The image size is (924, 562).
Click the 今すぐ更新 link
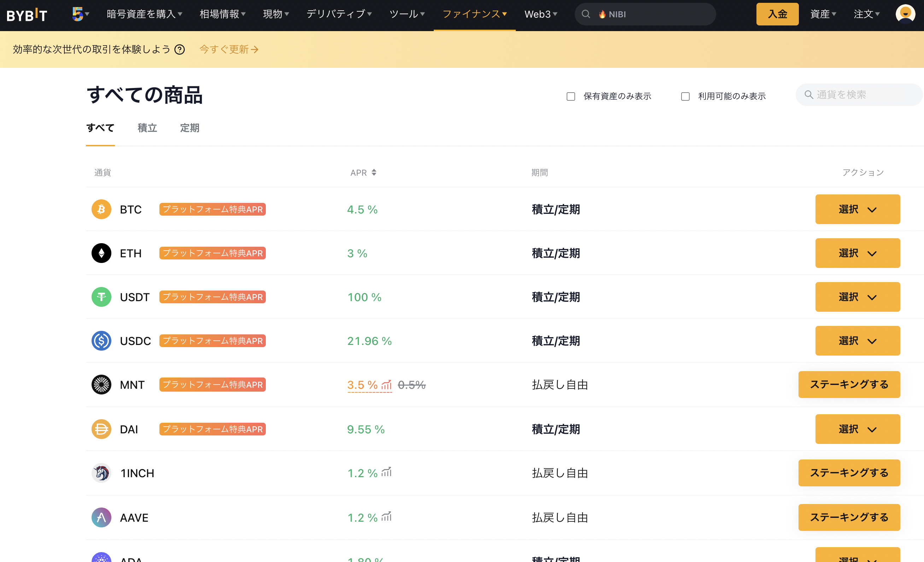click(228, 49)
